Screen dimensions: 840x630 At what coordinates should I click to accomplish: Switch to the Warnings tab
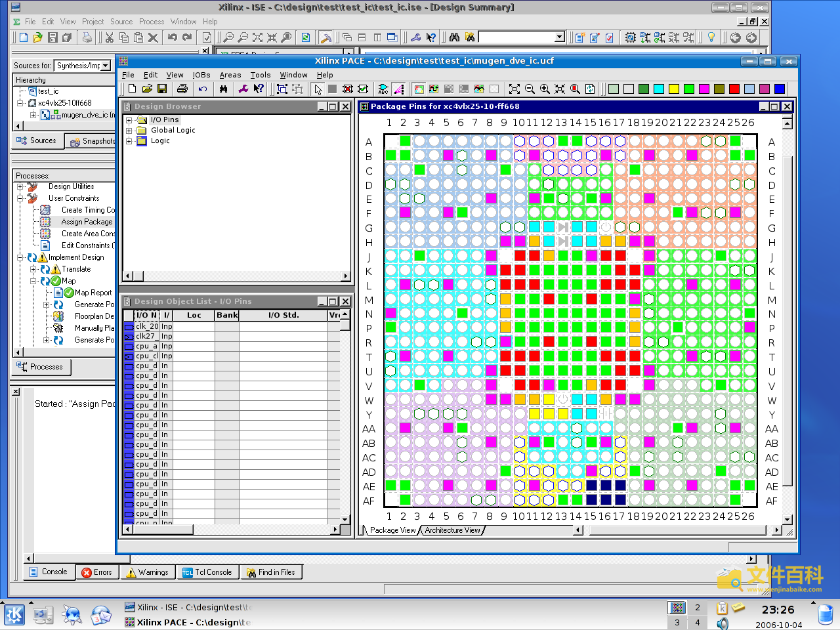pyautogui.click(x=148, y=572)
